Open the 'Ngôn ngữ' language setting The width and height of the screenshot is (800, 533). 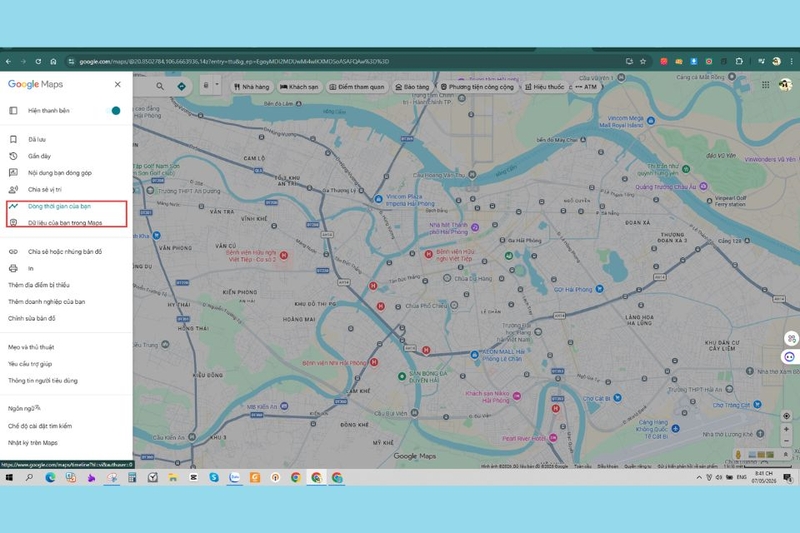pos(24,408)
